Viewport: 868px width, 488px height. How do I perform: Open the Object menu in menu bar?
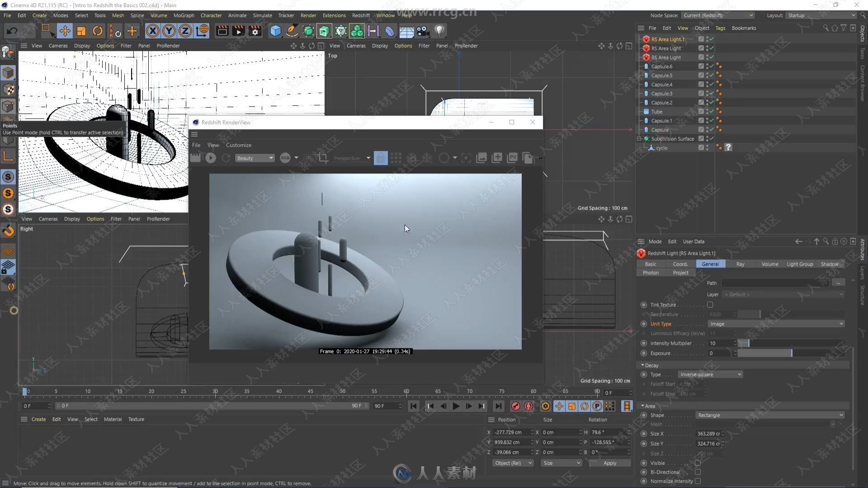coord(701,28)
